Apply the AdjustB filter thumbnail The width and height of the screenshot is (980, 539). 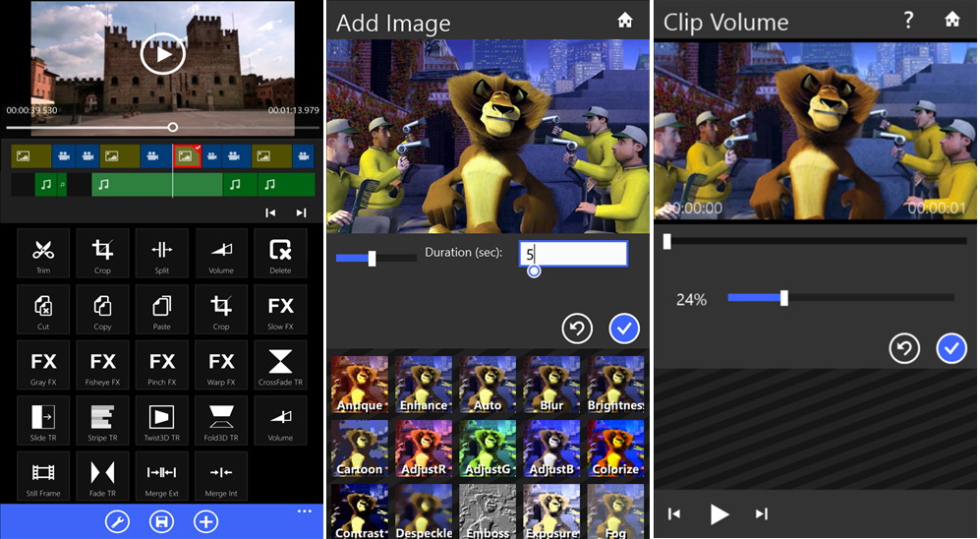551,449
